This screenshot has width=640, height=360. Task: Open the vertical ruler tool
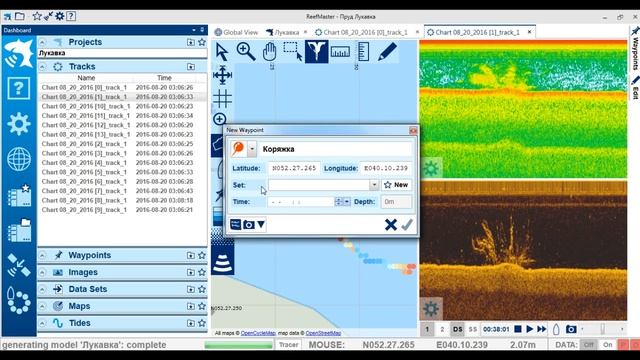[363, 52]
